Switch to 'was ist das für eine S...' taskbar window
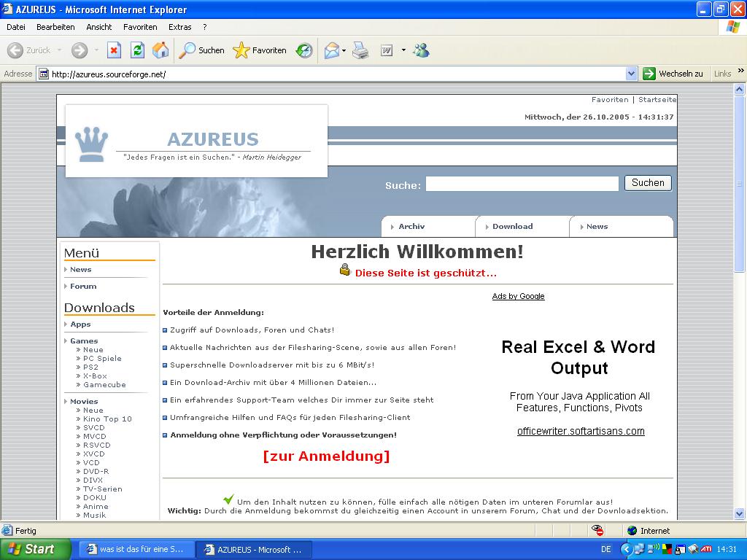The image size is (747, 560). 136,549
